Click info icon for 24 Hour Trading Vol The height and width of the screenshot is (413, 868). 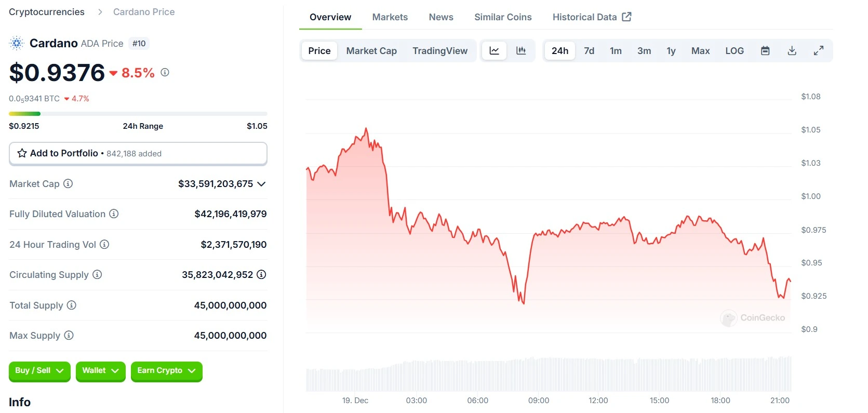[x=104, y=244]
